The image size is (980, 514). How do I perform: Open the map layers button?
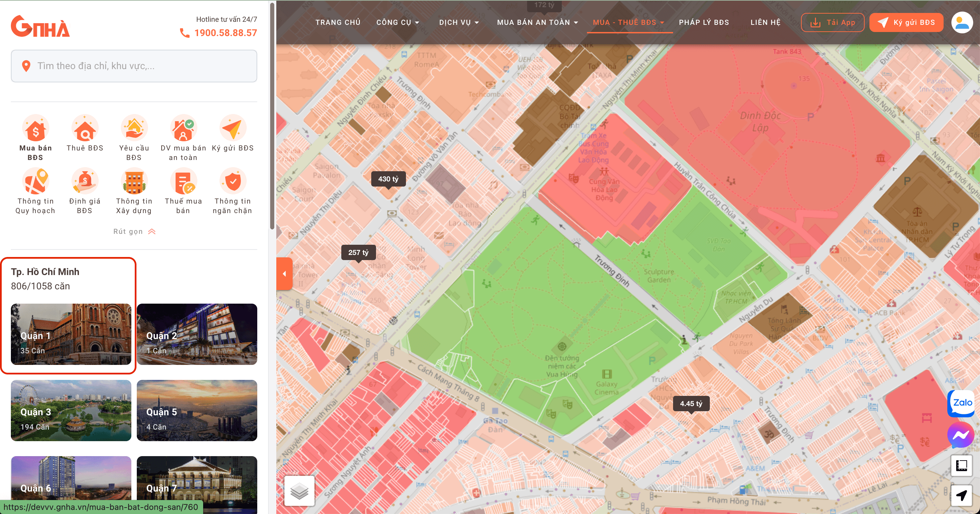click(299, 491)
